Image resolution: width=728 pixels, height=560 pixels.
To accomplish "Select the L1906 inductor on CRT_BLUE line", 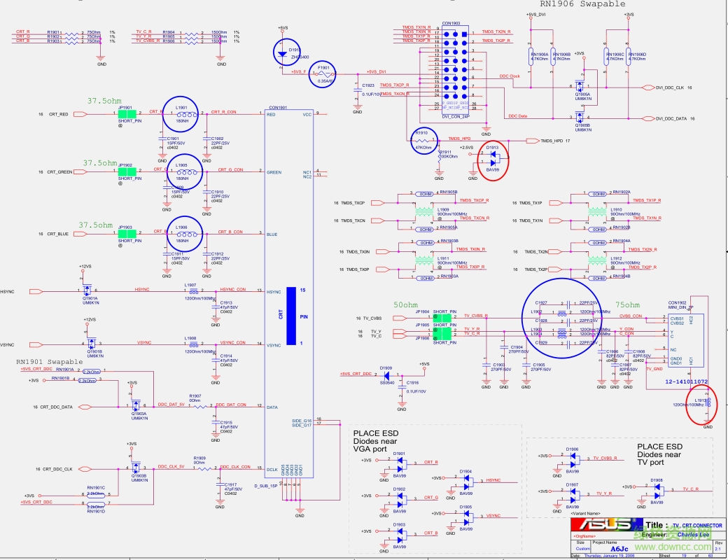I will click(185, 234).
